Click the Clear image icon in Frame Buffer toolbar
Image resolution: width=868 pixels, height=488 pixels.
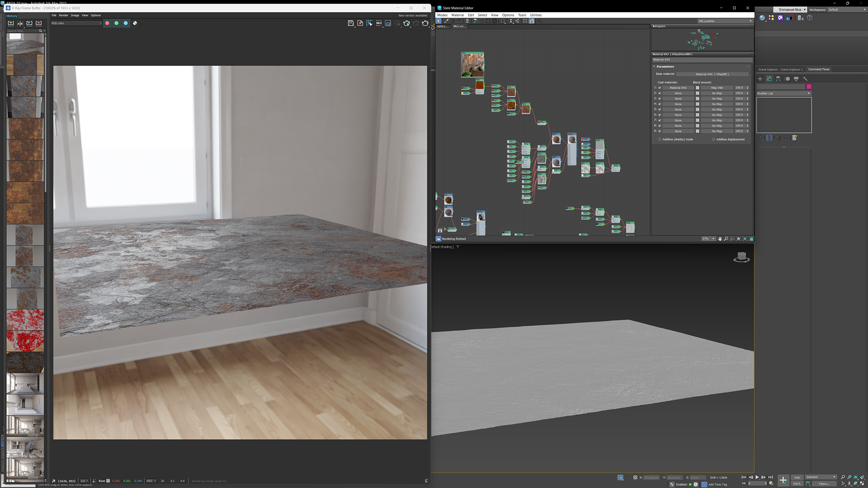click(360, 23)
